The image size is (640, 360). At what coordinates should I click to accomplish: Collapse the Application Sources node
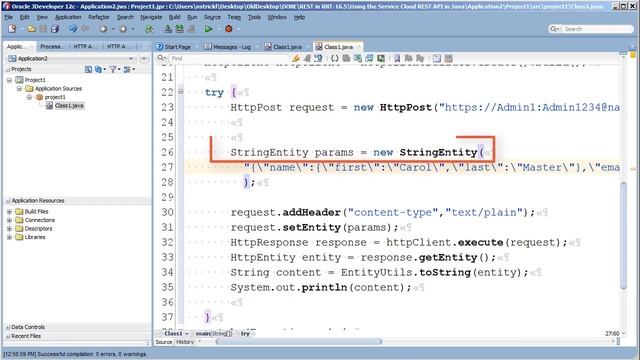19,89
